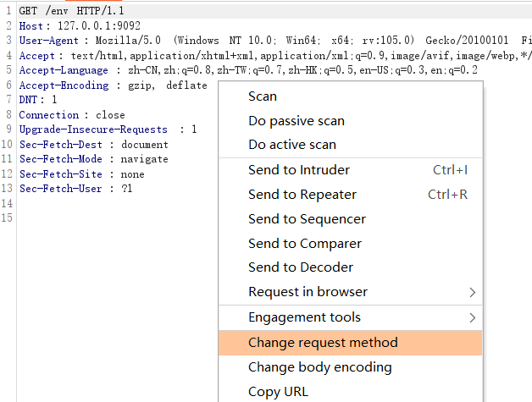Click the Connection header name

[49, 115]
